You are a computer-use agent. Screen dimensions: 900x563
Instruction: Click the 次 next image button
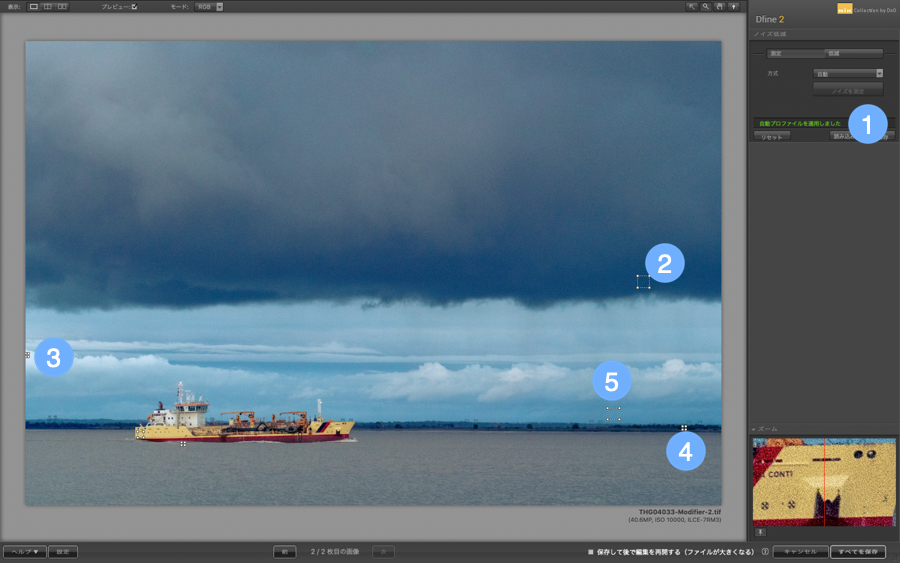(383, 552)
